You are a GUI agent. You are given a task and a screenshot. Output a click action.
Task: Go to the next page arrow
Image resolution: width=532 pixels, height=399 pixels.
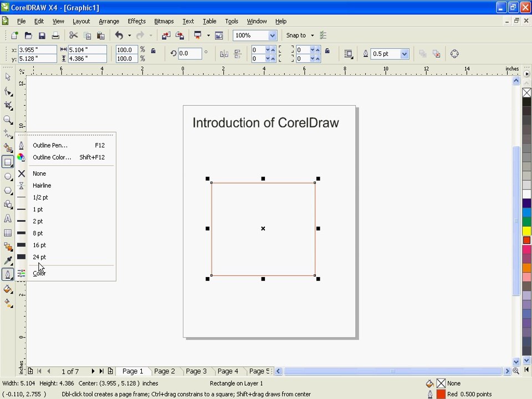tap(93, 371)
